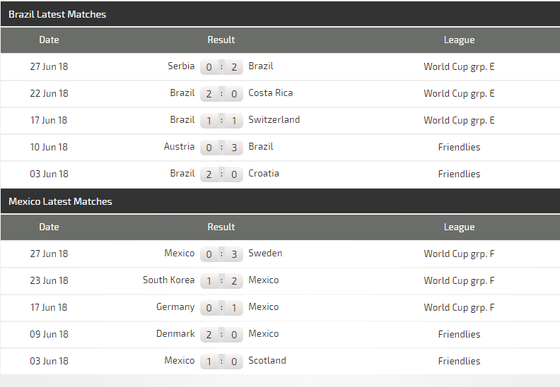The image size is (560, 387).
Task: Open the Costa Rica team link
Action: click(x=270, y=93)
